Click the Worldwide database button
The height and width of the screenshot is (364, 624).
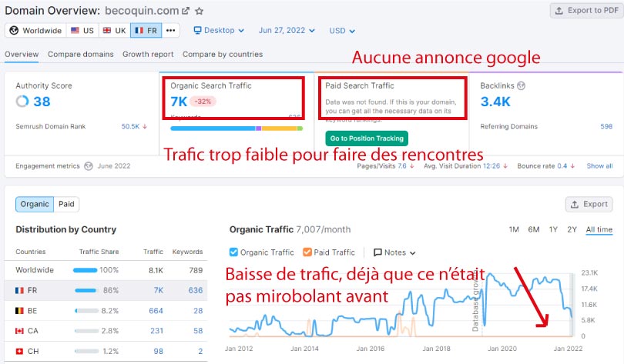[x=35, y=31]
